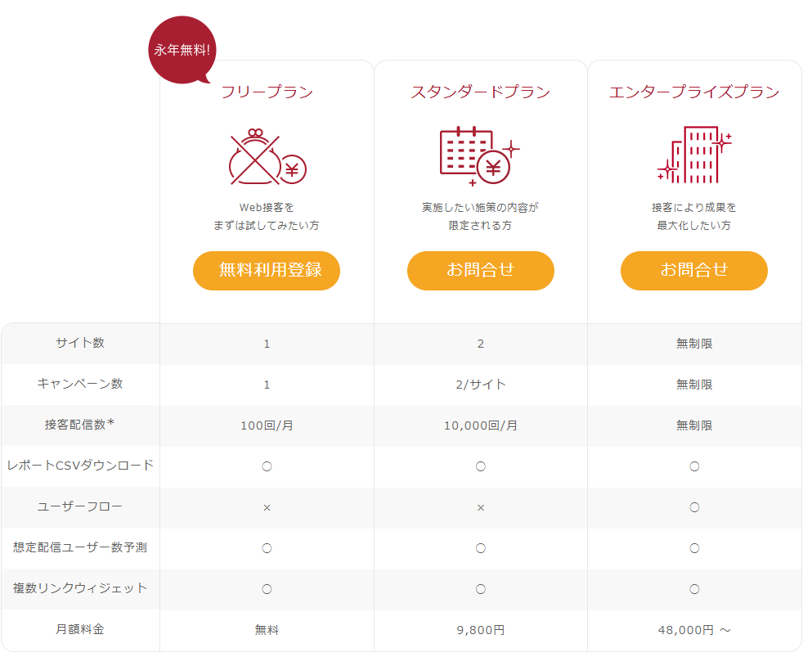Click the crossed-out purse icon for Free plan
The image size is (812, 657).
click(x=267, y=156)
